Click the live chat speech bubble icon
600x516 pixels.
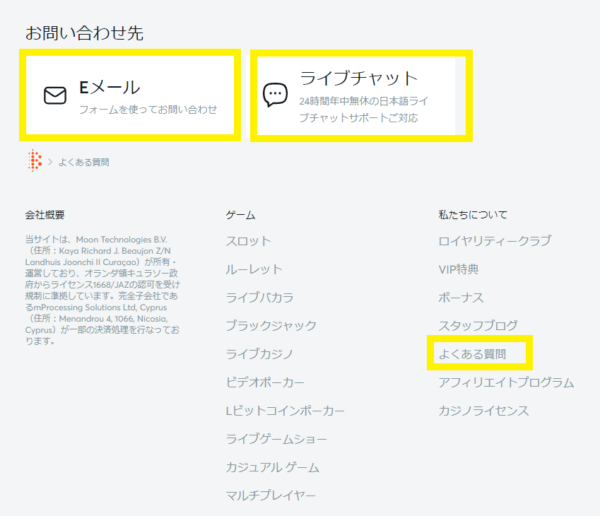[274, 95]
